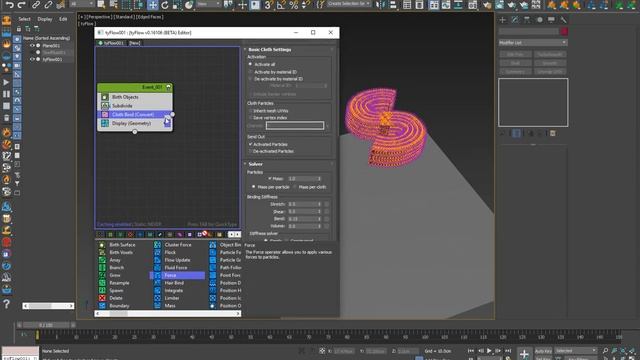Activate the Select and Rotate tool

tap(164, 5)
